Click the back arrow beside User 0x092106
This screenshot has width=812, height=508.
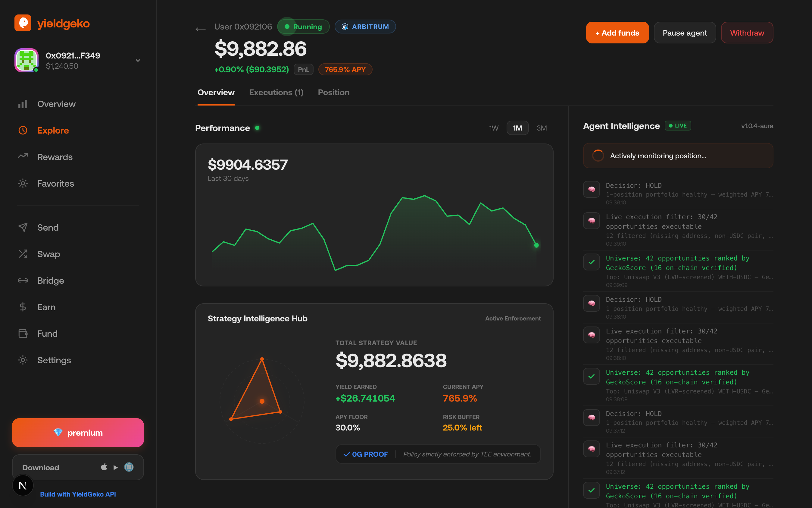(x=201, y=29)
